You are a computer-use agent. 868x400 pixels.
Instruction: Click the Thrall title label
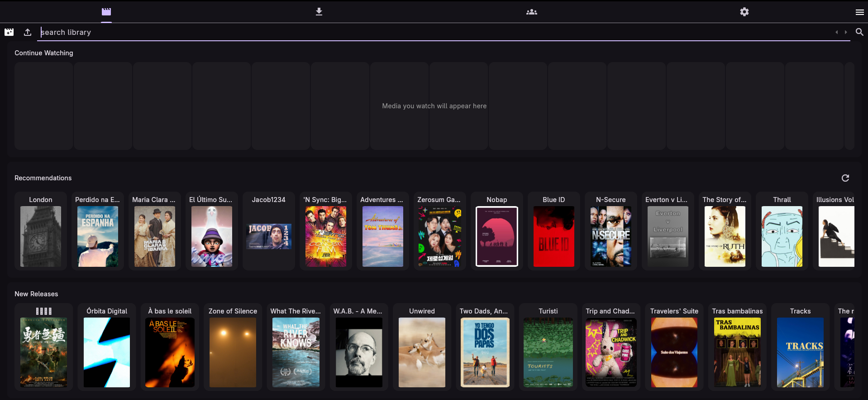pyautogui.click(x=782, y=200)
